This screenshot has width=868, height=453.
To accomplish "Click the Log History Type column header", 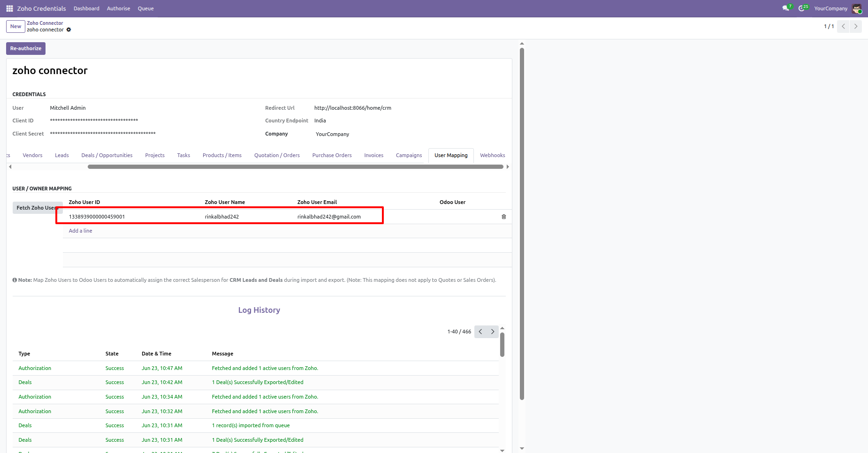I will [24, 354].
